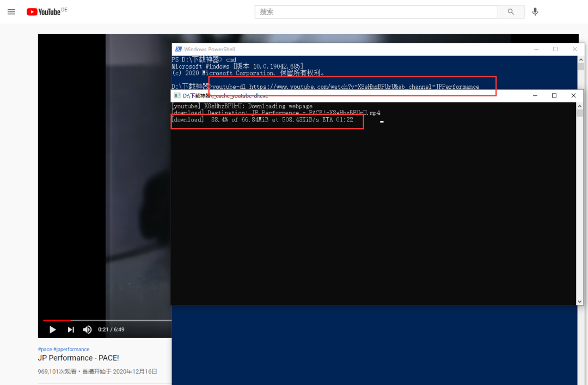Screen dimensions: 588x385
Task: Play the video with the play button
Action: [x=52, y=329]
